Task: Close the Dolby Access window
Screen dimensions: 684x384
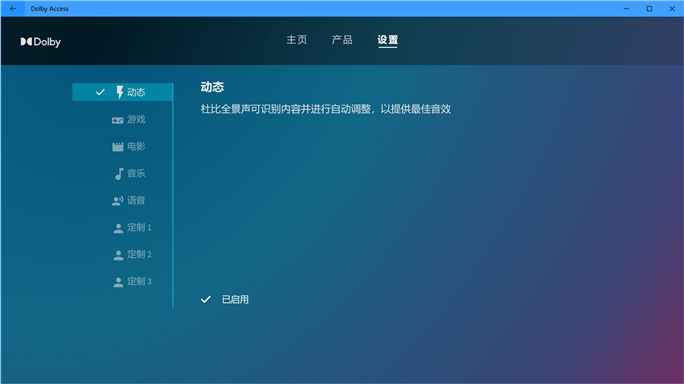Action: coord(672,9)
